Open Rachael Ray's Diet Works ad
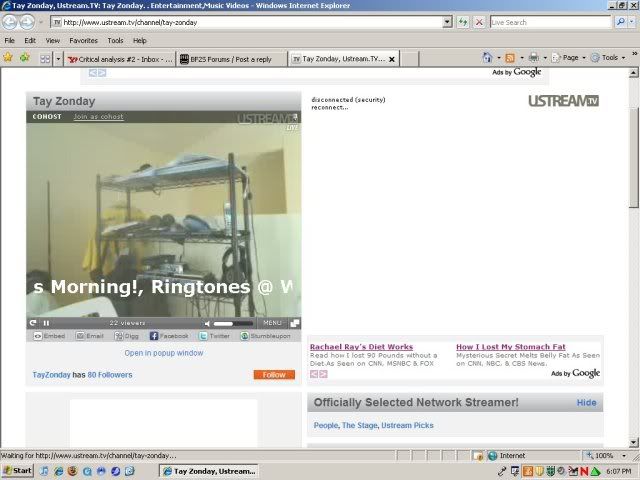This screenshot has height=480, width=640. [x=361, y=347]
